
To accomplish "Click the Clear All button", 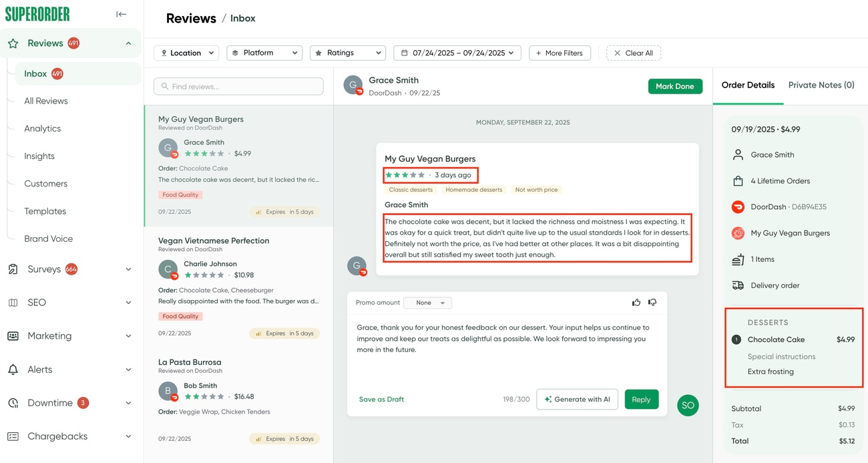I will (x=634, y=53).
